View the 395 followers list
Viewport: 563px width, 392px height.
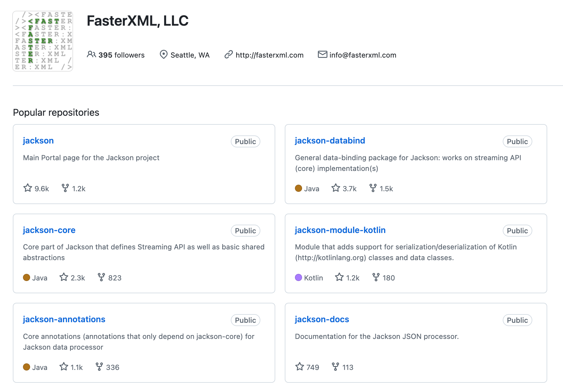coord(121,55)
